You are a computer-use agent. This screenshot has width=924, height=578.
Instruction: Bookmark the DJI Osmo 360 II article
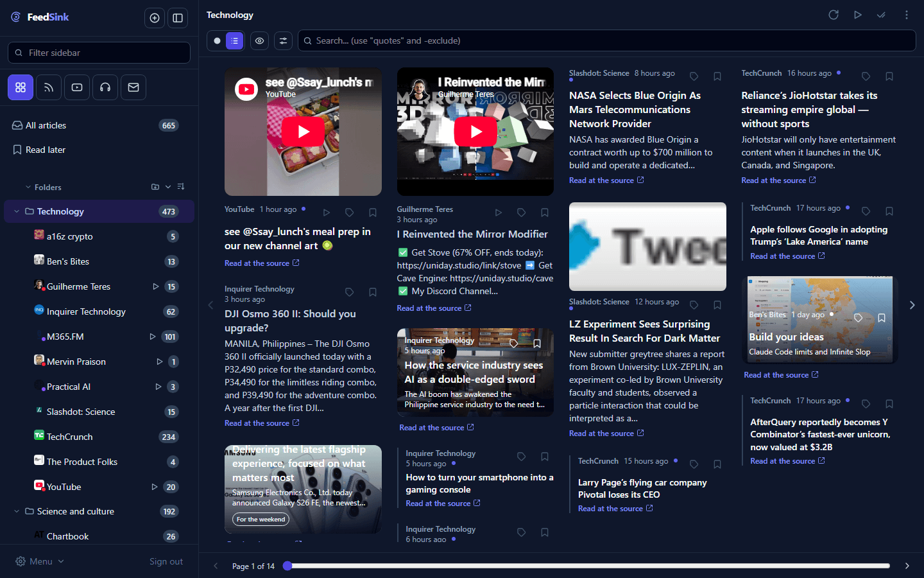click(x=372, y=292)
